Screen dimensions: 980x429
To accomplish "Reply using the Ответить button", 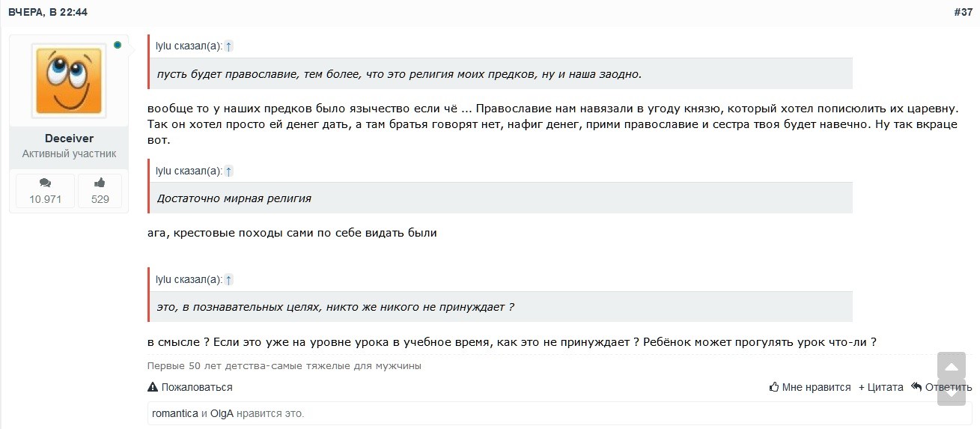I will point(941,387).
